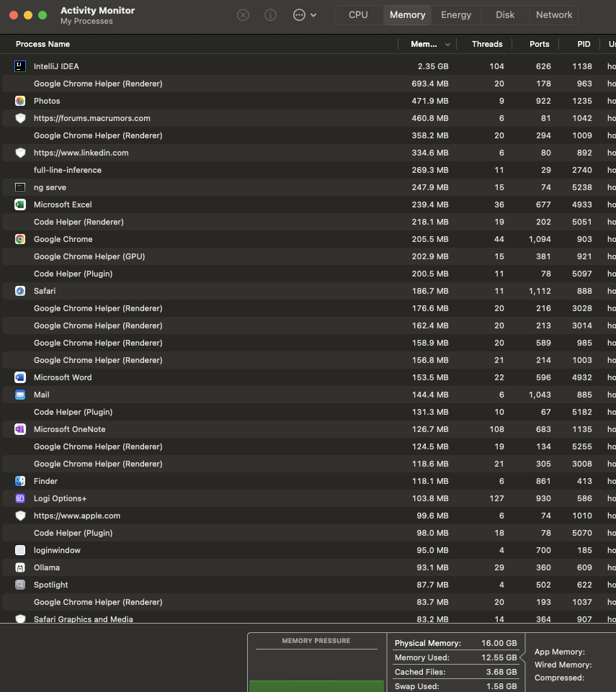Select the Safari Graphics and Media row

[309, 619]
